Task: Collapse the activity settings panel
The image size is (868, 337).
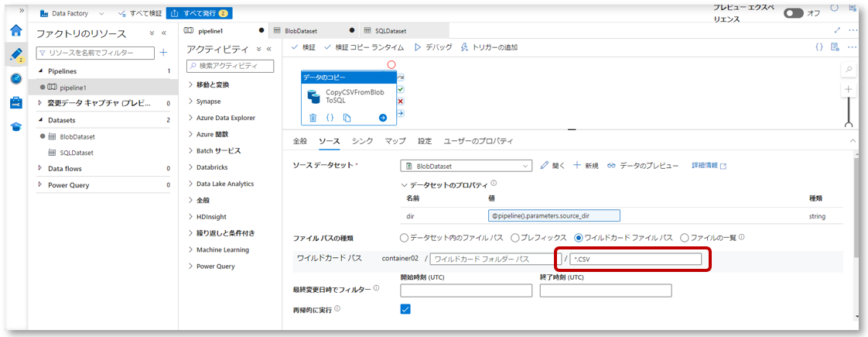Action: (853, 141)
